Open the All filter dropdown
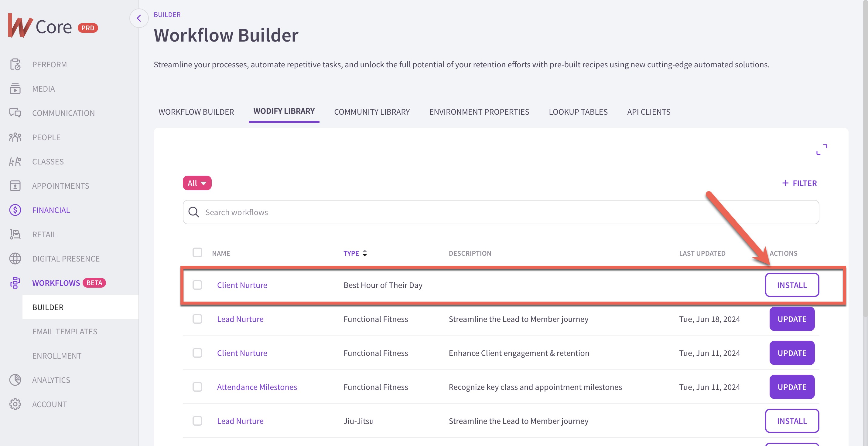Screen dimensions: 868x446 197,183
